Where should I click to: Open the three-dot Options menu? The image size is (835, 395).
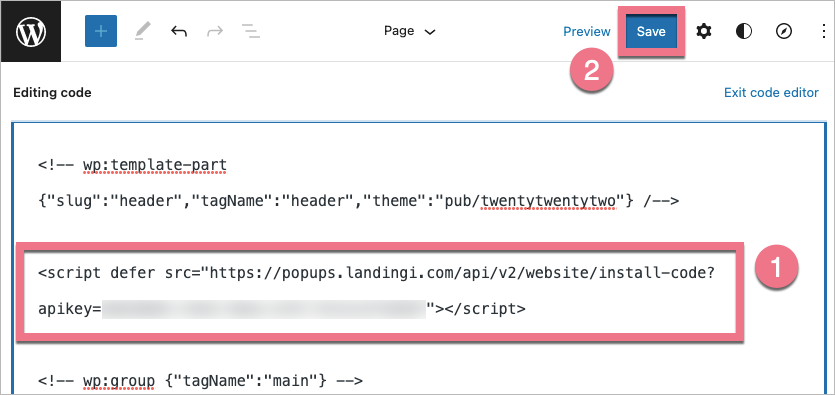pyautogui.click(x=823, y=31)
